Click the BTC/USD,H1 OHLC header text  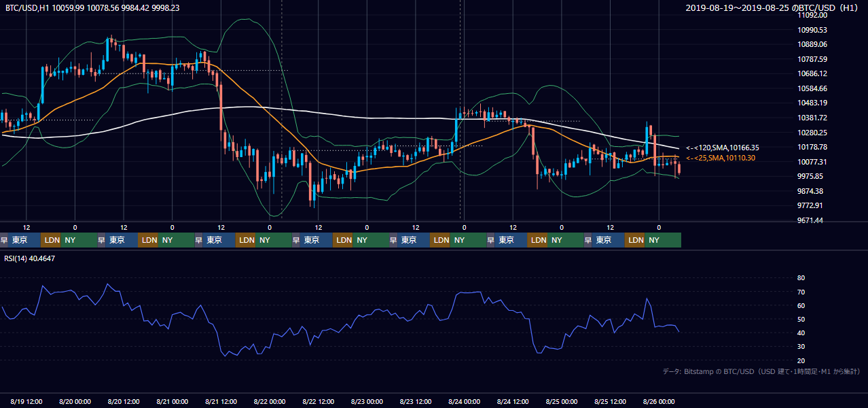click(x=92, y=7)
